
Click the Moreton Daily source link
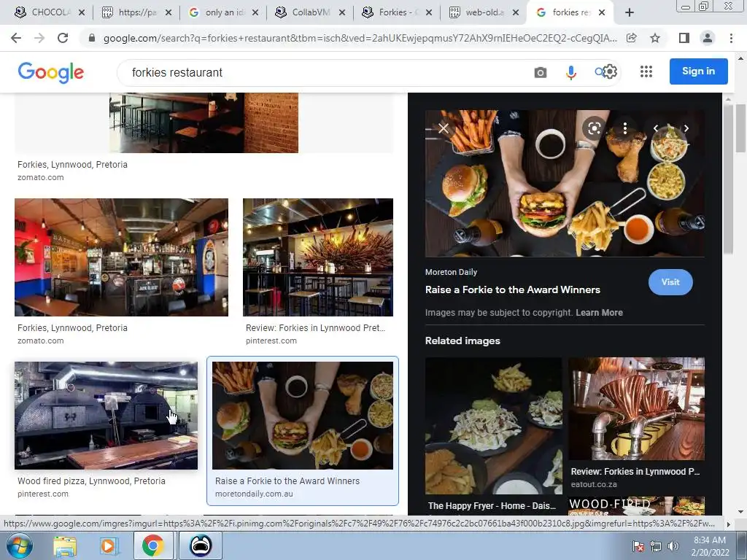click(451, 273)
